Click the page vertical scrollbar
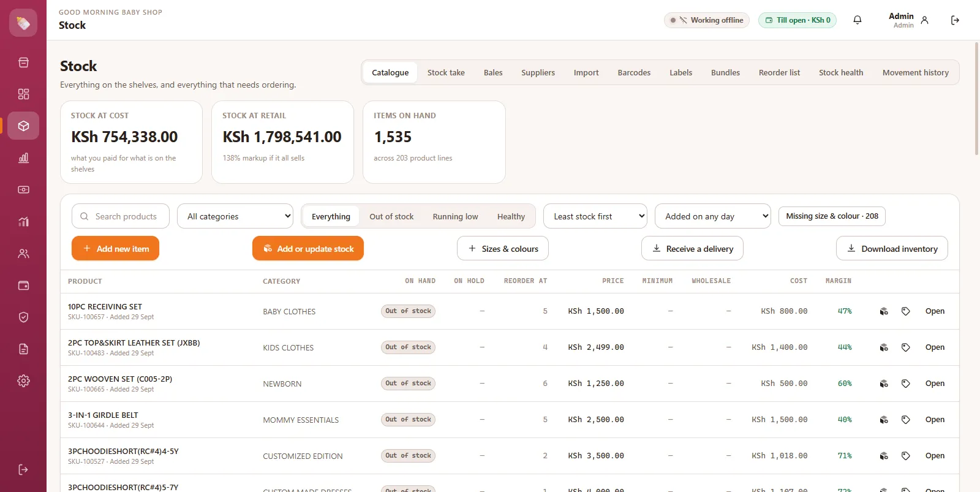 click(x=976, y=98)
